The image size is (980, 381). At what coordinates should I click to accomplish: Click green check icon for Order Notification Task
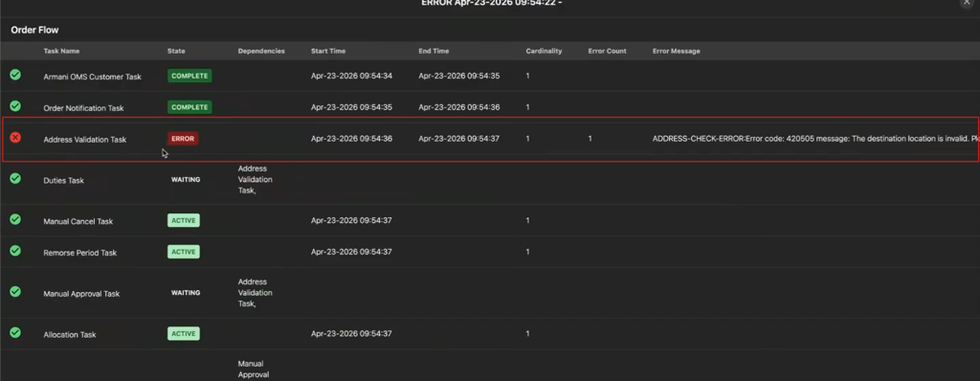point(15,105)
